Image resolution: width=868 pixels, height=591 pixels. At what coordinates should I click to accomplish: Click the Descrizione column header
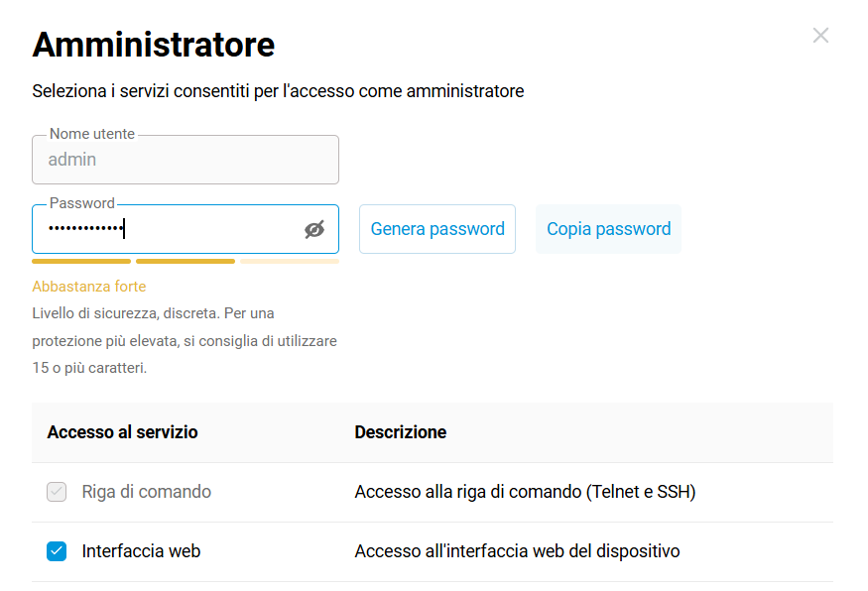(400, 432)
